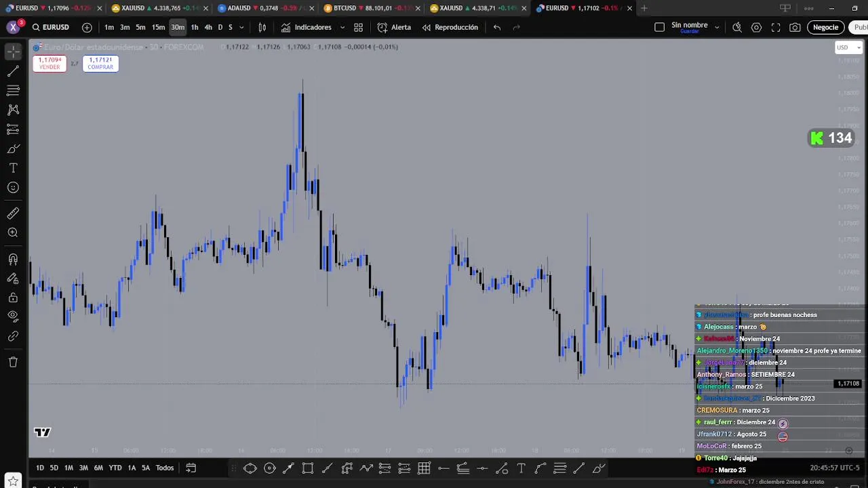Open the Indicadores panel
The image size is (868, 488).
[x=307, y=27]
